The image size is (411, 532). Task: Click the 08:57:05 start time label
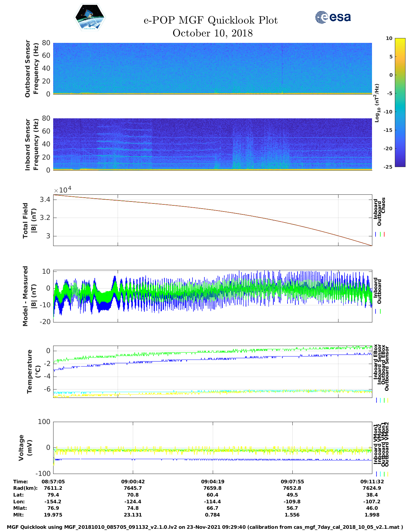tap(53, 481)
